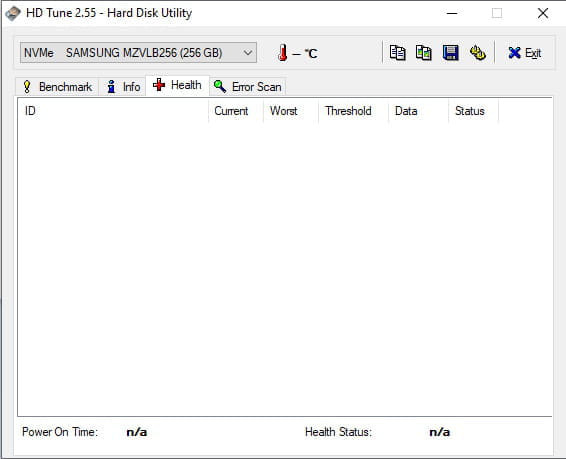
Task: Click the thermometer temperature icon
Action: pyautogui.click(x=283, y=53)
